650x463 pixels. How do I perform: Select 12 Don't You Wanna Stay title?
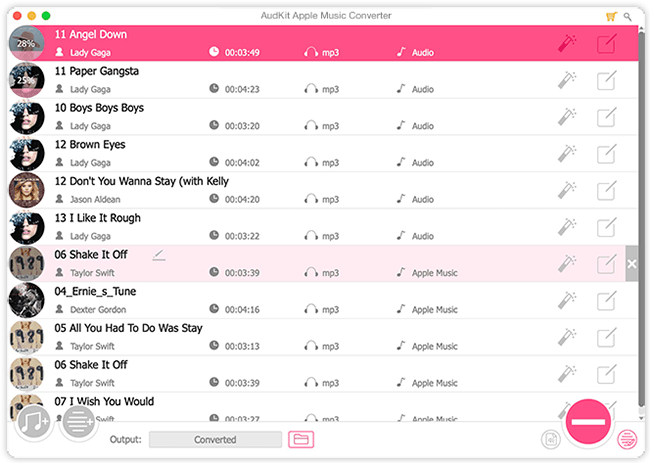pyautogui.click(x=142, y=182)
